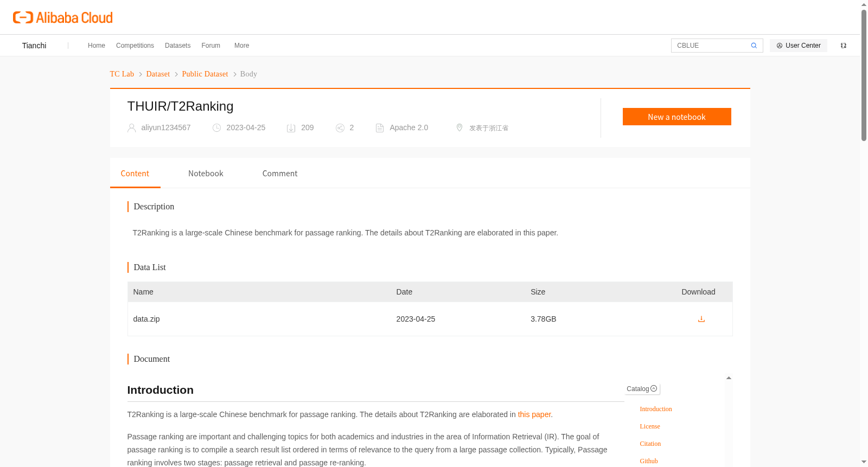Click the Description section heading
The width and height of the screenshot is (868, 467).
pyautogui.click(x=154, y=207)
